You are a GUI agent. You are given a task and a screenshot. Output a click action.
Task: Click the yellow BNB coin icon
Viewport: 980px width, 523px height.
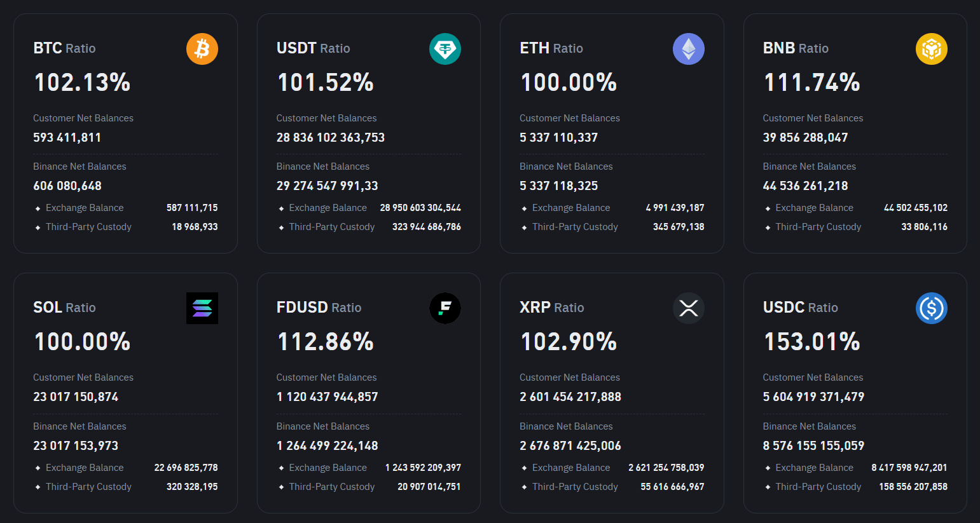coord(932,49)
